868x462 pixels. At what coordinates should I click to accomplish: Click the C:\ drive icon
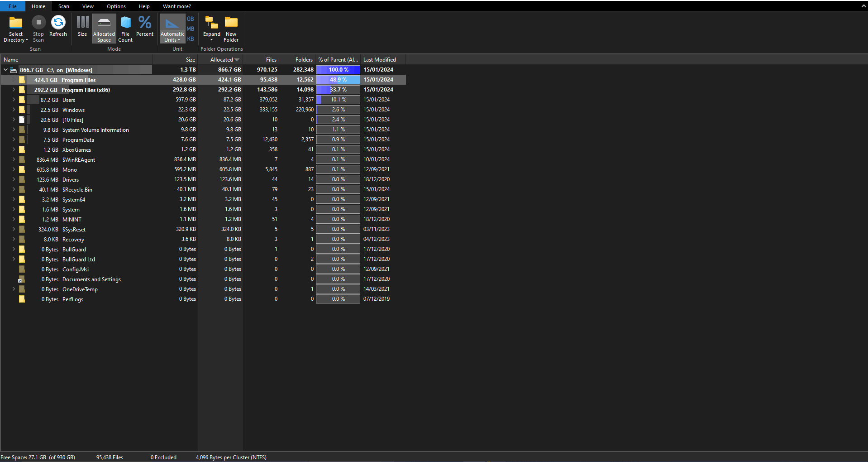click(x=14, y=70)
